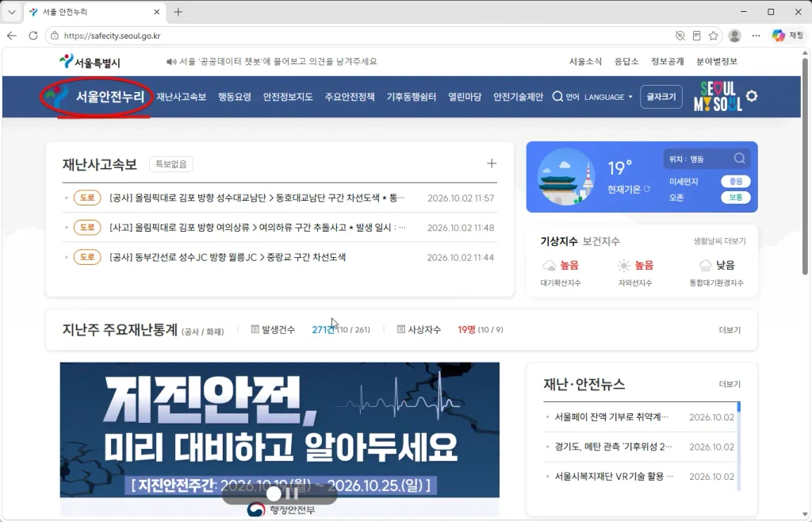Open 안전기술제안 menu
Viewport: 812px width, 522px height.
click(518, 97)
